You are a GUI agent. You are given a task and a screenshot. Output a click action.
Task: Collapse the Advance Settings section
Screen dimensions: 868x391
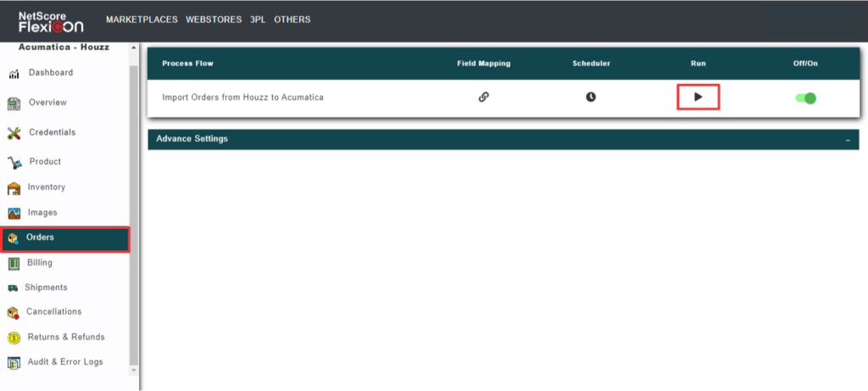pyautogui.click(x=848, y=139)
